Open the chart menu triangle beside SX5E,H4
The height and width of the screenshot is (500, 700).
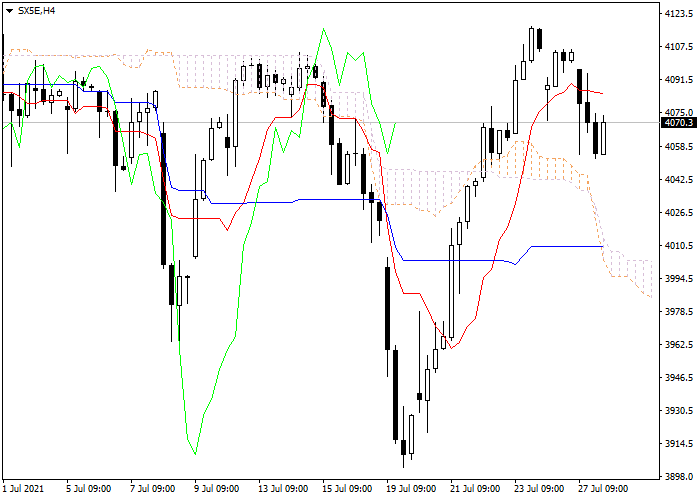pyautogui.click(x=9, y=11)
